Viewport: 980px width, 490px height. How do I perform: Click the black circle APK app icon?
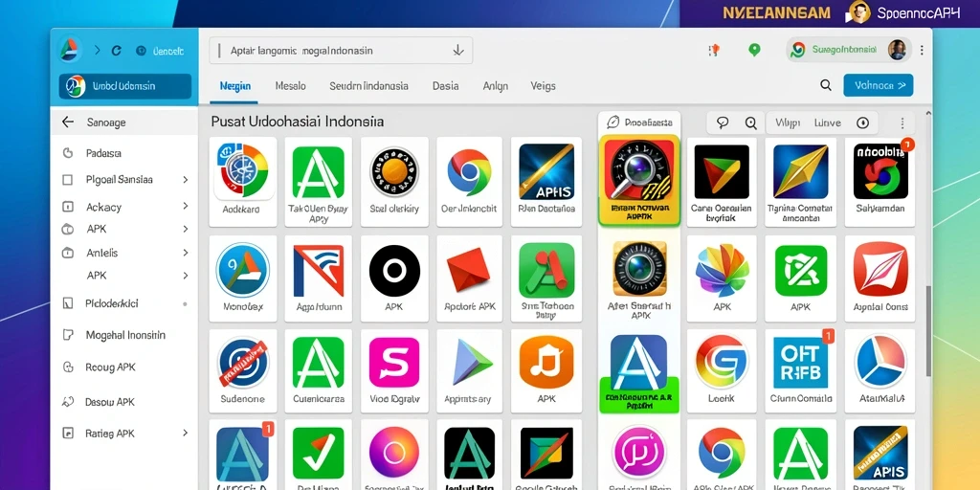(x=394, y=271)
